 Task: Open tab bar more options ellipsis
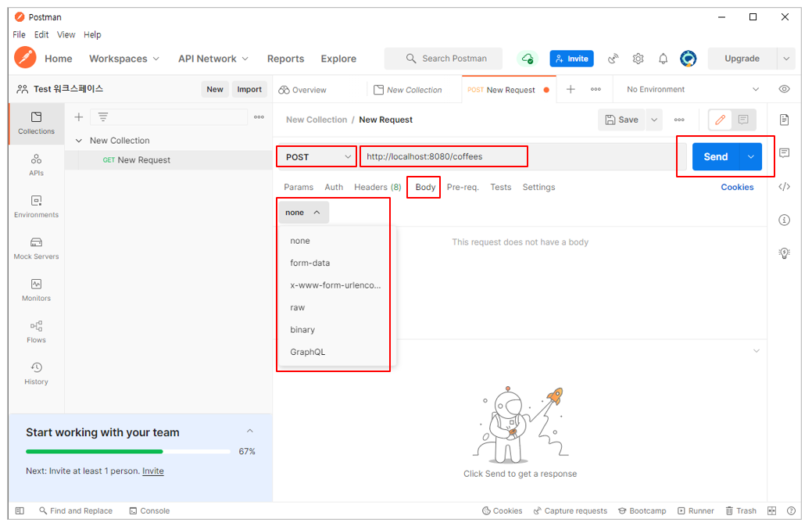596,89
